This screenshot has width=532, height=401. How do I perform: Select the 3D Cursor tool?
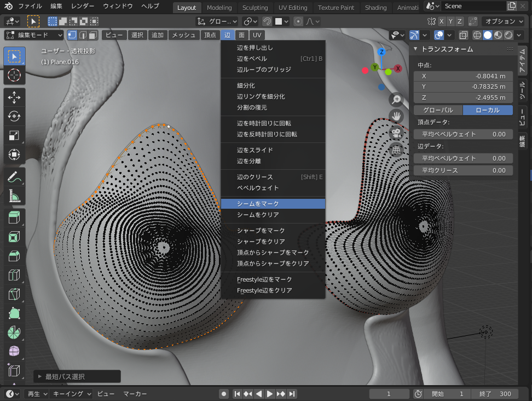14,75
